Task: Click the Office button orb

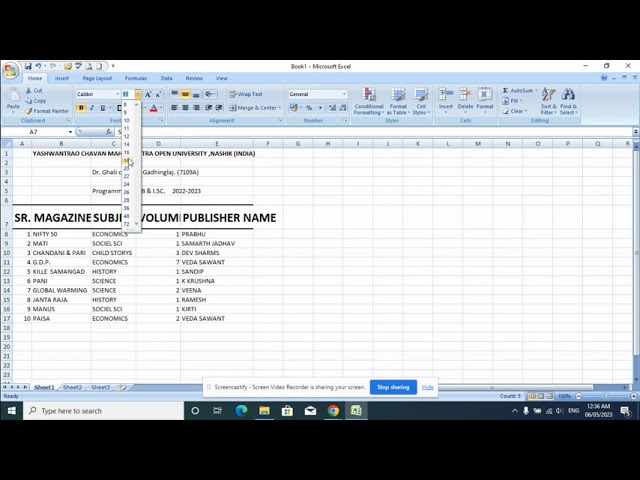Action: coord(11,71)
